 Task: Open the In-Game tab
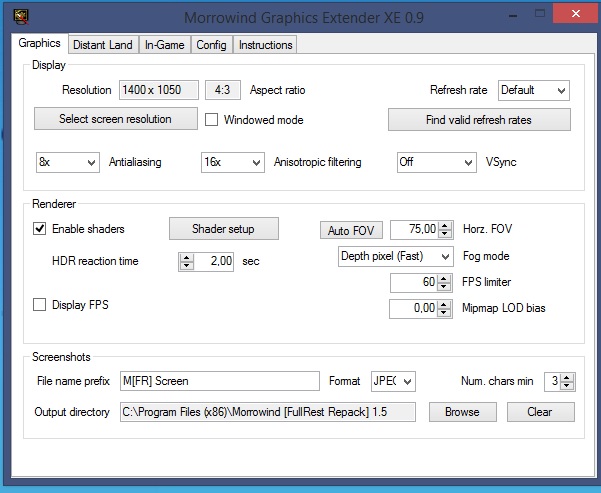[164, 45]
